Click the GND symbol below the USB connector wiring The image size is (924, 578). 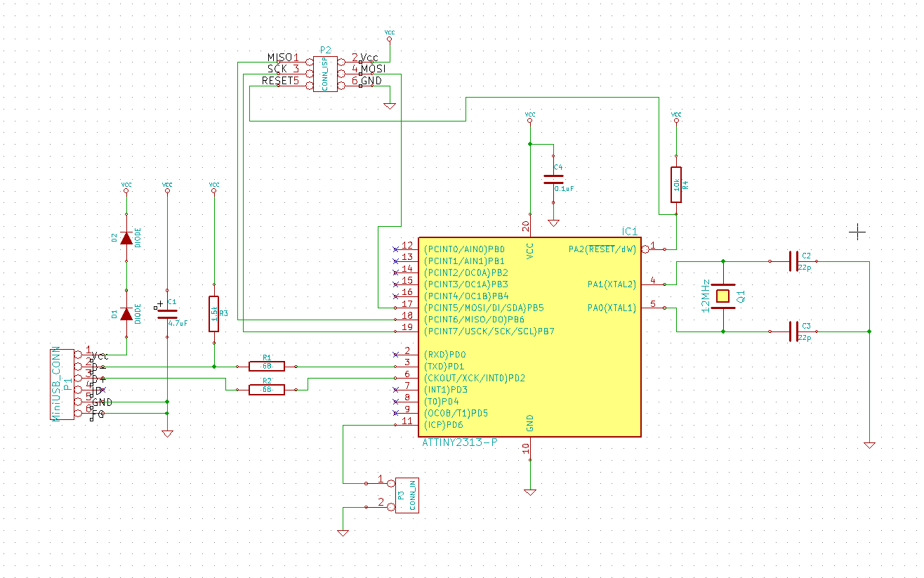coord(167,433)
